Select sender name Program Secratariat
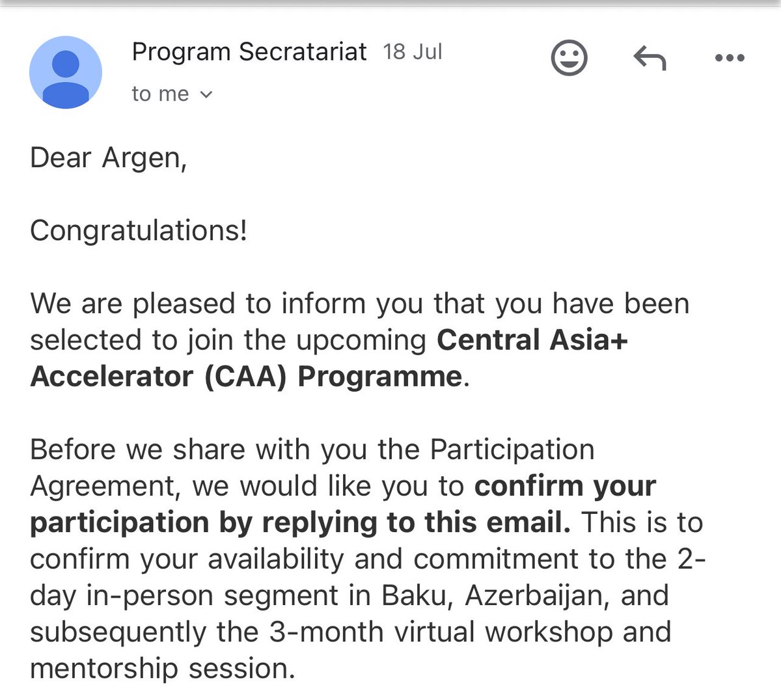Viewport: 781px width, 700px height. coord(249,51)
